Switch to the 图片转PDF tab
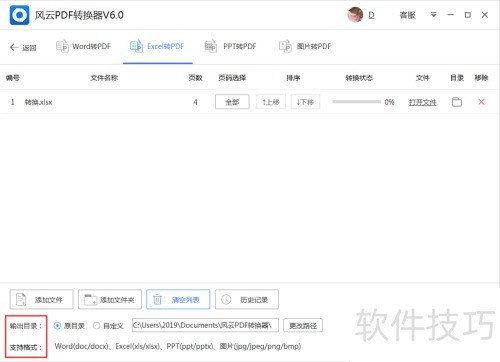500x362 pixels. click(305, 46)
